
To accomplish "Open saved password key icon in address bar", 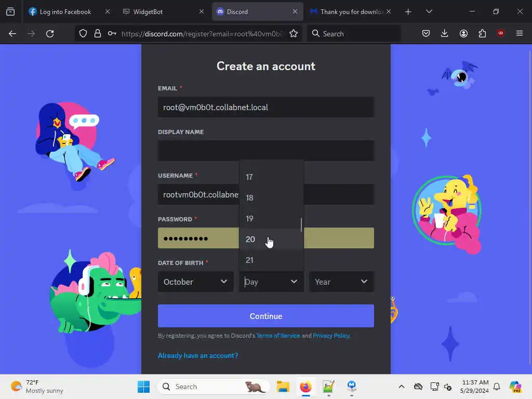I will [112, 34].
